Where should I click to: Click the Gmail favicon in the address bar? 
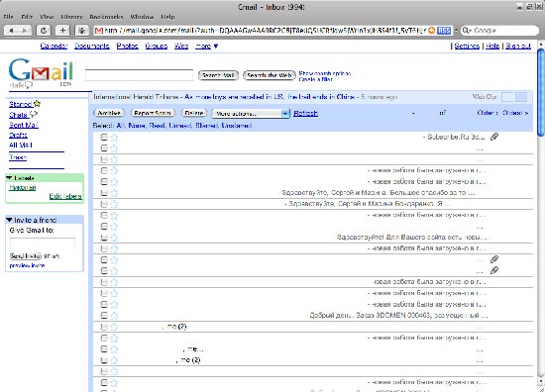99,31
